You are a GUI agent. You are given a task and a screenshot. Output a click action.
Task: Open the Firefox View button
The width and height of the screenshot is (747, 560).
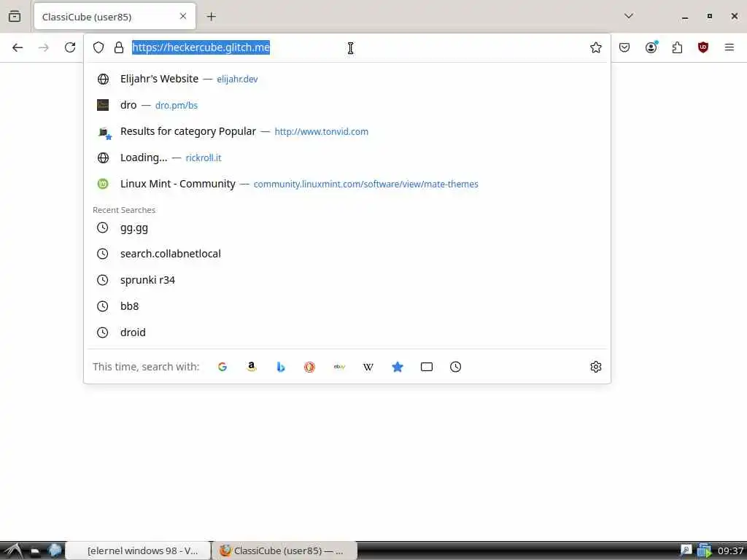(15, 17)
